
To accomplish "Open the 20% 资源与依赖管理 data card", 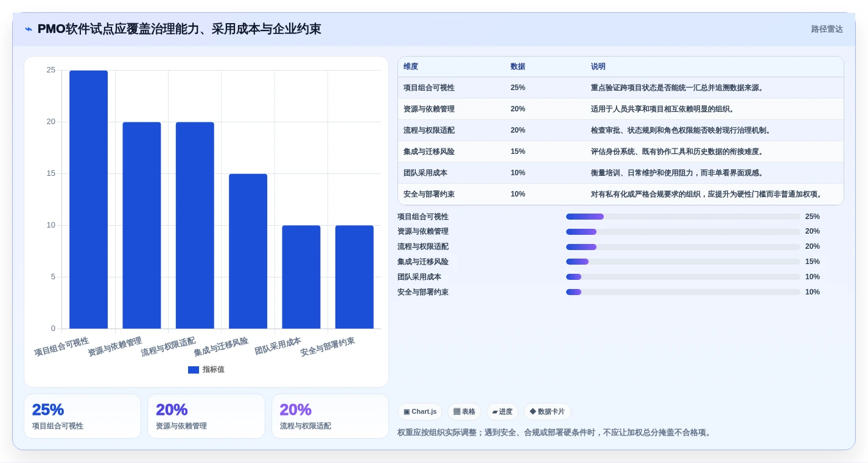I will click(x=206, y=416).
